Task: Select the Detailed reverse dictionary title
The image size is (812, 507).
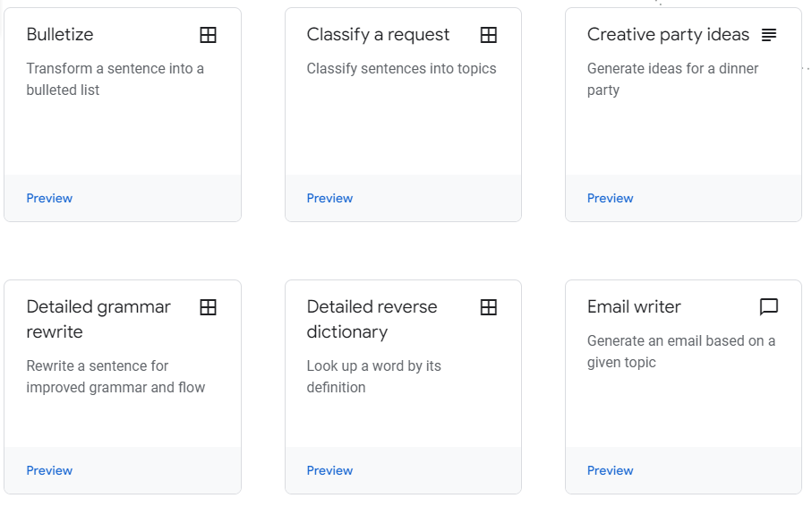Action: pos(372,319)
